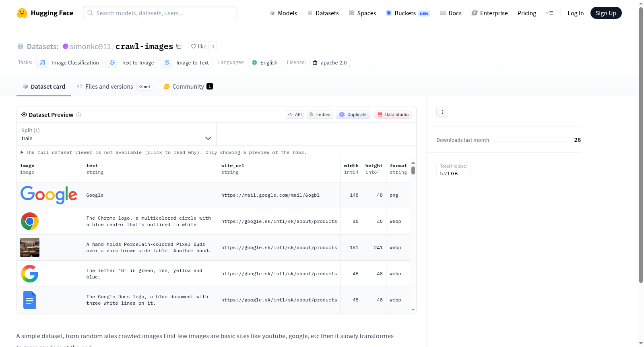Click the globe icon next to English
Viewport: 644px width, 347px height.
254,62
